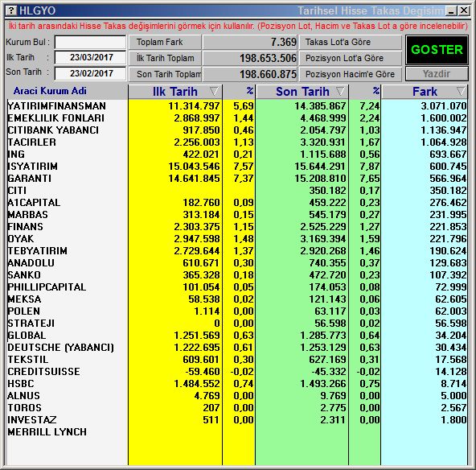Click the Son Tarih date field

(90, 73)
